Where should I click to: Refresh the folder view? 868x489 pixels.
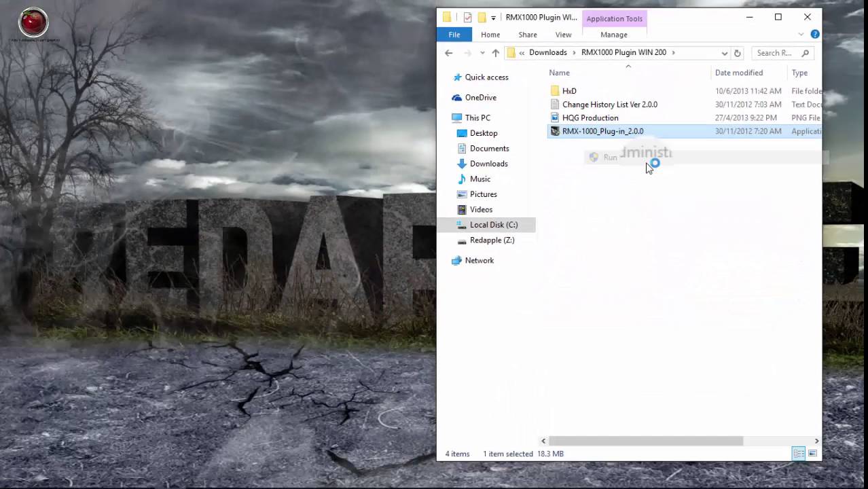tap(738, 53)
